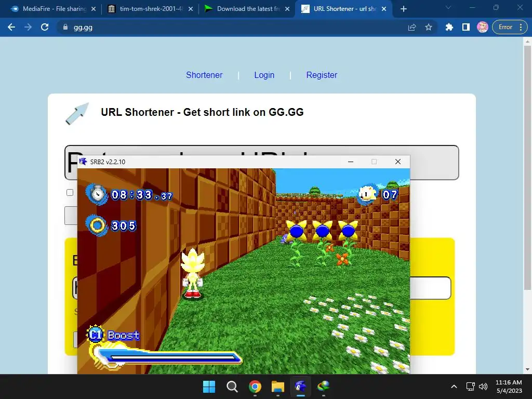Screen dimensions: 532x399
Task: Minimize the SRB2 game window
Action: pyautogui.click(x=351, y=162)
